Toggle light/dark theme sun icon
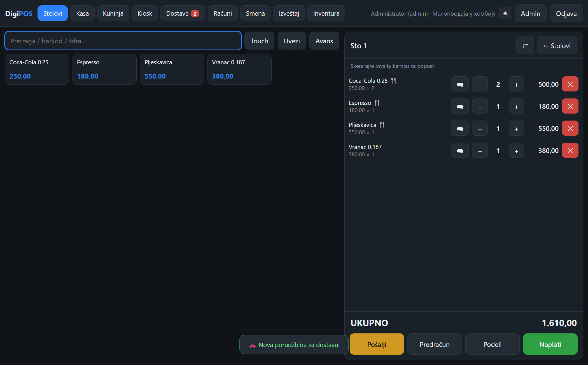 coord(505,13)
